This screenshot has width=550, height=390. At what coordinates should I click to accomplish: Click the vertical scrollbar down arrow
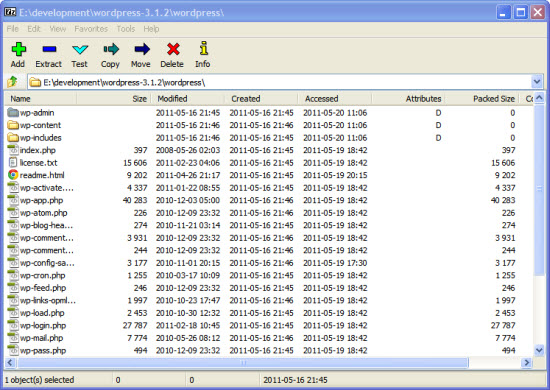[539, 350]
